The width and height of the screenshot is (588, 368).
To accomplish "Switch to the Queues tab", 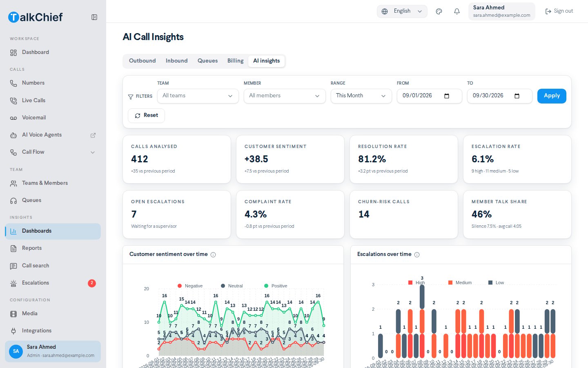I will pos(207,61).
